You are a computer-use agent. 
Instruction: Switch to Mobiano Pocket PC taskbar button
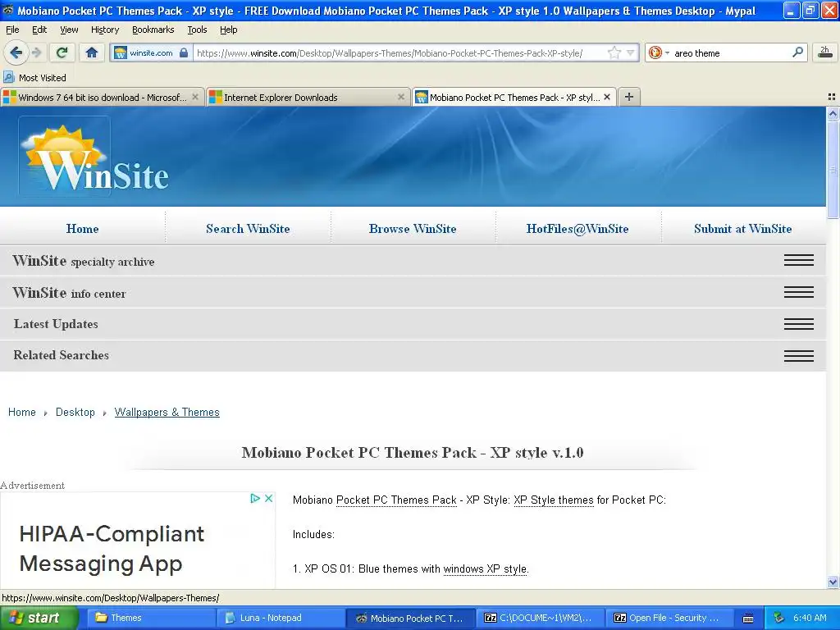(410, 618)
